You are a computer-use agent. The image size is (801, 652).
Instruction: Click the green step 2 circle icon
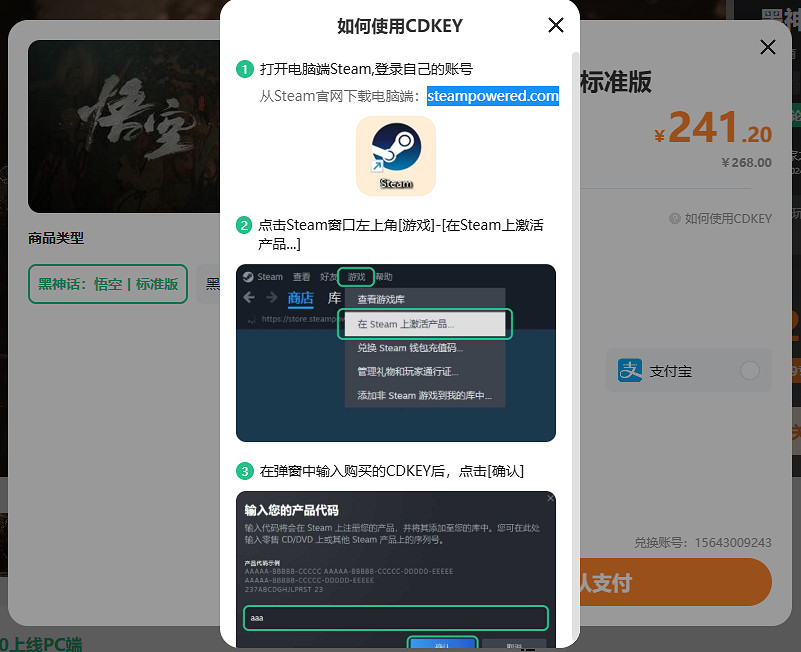pos(244,225)
